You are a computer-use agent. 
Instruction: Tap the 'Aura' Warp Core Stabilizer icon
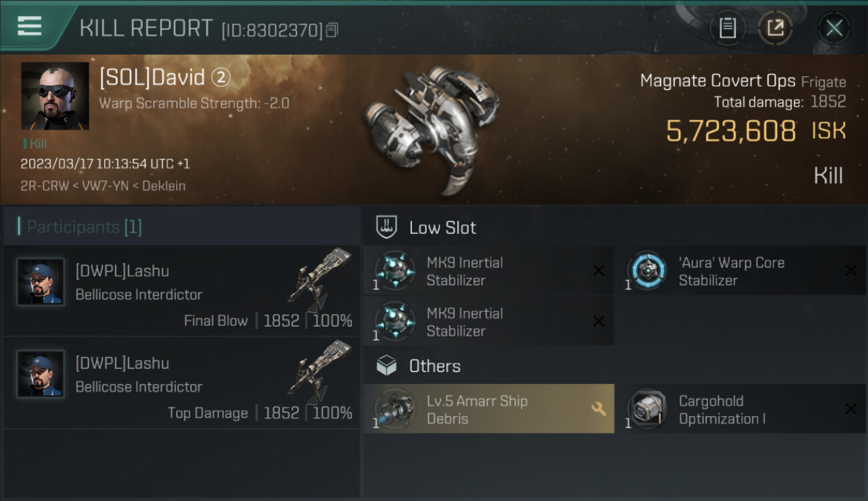click(646, 271)
